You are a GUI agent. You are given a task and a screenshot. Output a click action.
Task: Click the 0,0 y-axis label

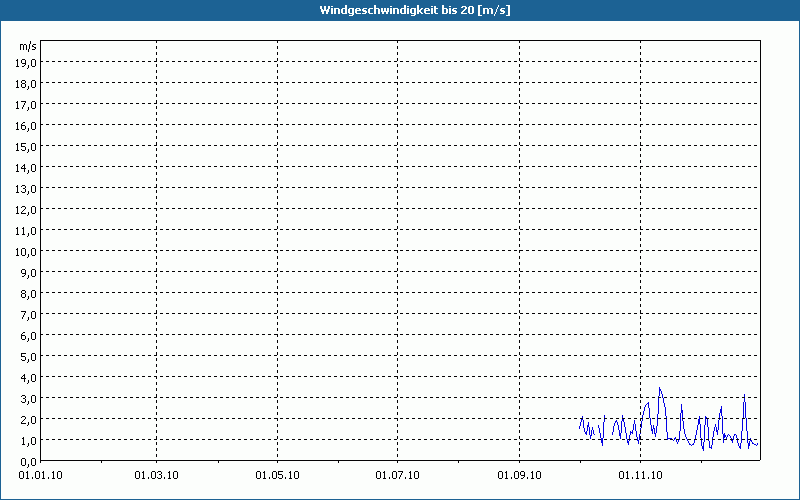click(28, 462)
